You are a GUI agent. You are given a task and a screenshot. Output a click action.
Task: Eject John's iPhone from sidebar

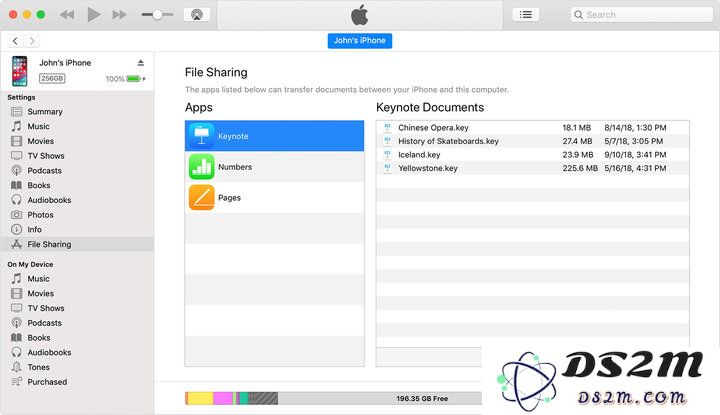(x=141, y=63)
